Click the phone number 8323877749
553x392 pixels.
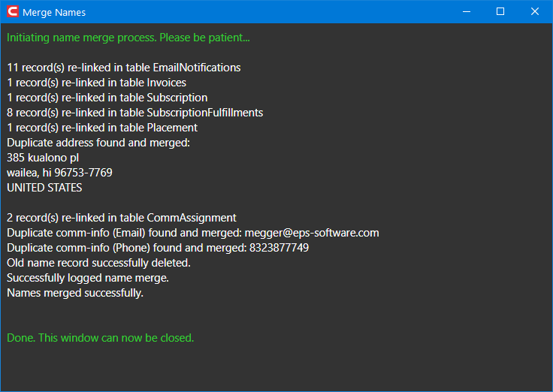tap(279, 248)
